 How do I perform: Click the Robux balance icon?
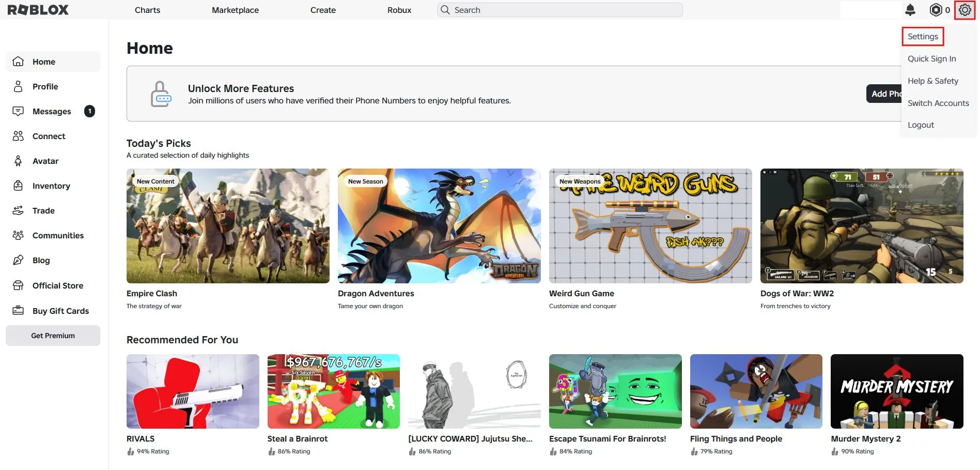tap(936, 10)
